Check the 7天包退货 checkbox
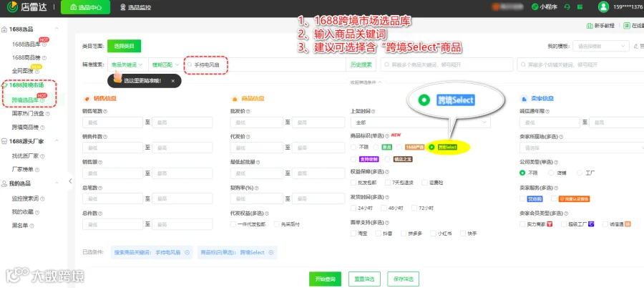This screenshot has height=288, width=644. (x=388, y=183)
